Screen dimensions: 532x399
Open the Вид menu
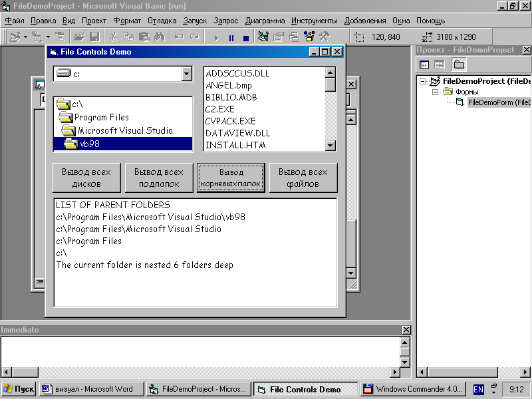(x=69, y=21)
